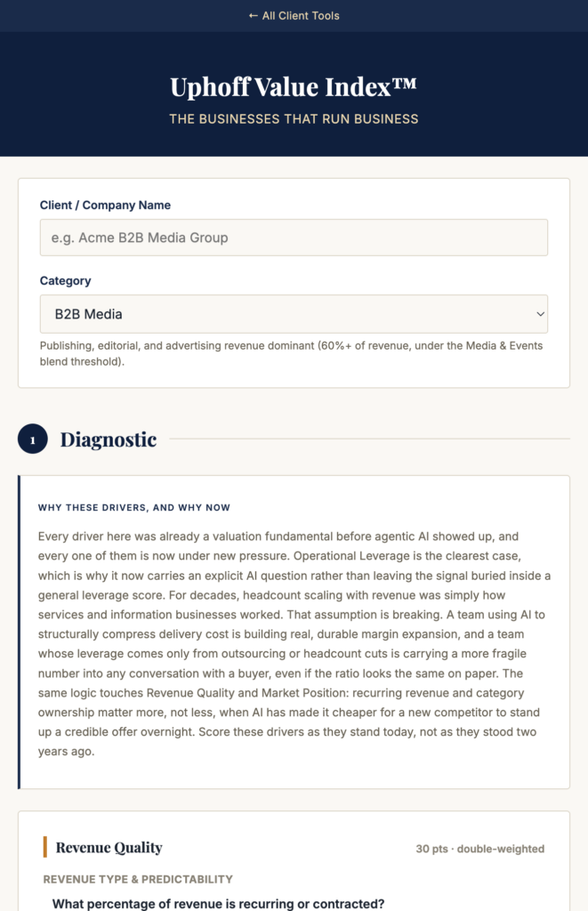The width and height of the screenshot is (588, 911).
Task: Click the Revenue Type & Predictability subheading
Action: click(x=138, y=879)
